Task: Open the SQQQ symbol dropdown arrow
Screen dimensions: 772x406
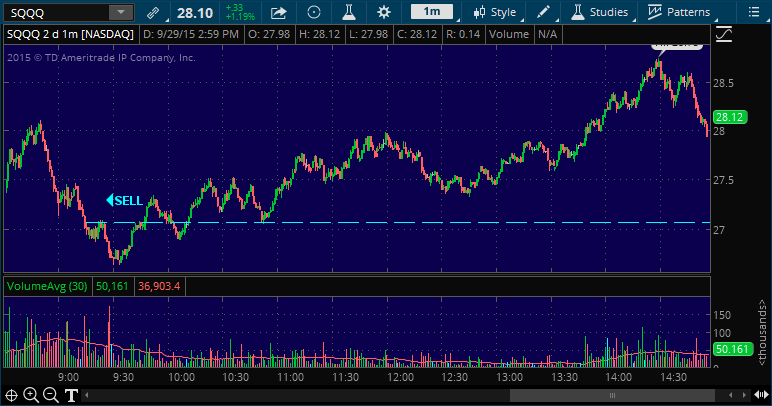Action: [x=120, y=12]
